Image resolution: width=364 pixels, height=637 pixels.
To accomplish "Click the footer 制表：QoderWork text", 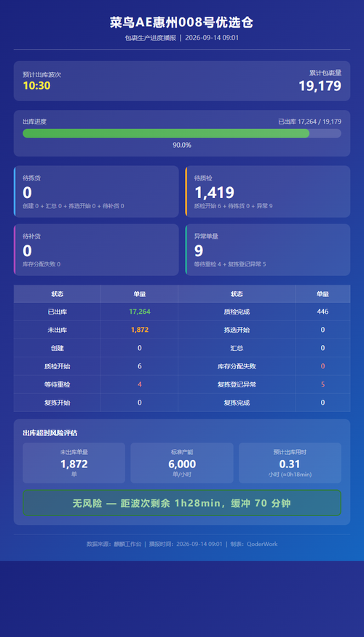I will tap(254, 544).
